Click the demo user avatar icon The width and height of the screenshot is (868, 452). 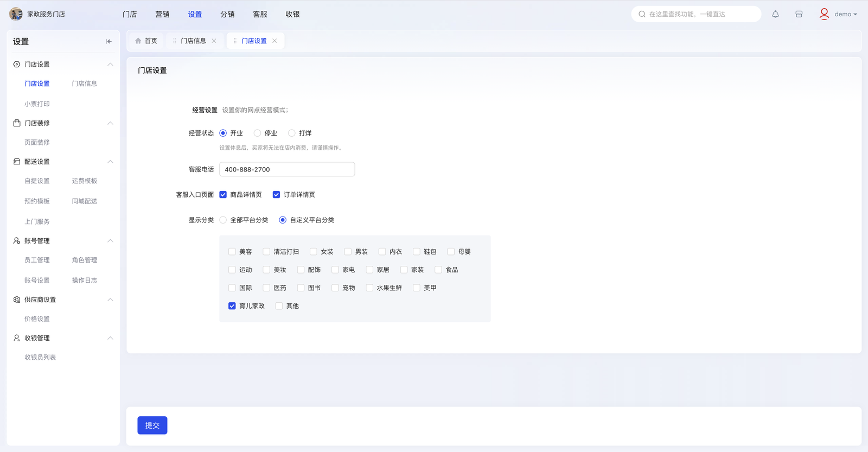(x=824, y=14)
